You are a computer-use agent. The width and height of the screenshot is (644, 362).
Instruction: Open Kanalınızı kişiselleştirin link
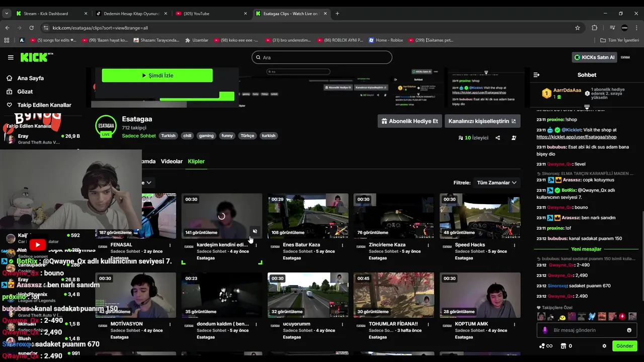pos(482,121)
